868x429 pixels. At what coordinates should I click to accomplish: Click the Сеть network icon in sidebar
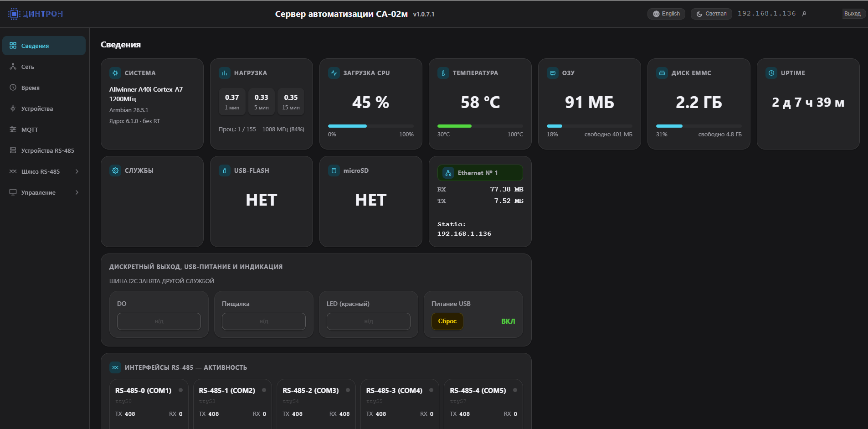[13, 67]
